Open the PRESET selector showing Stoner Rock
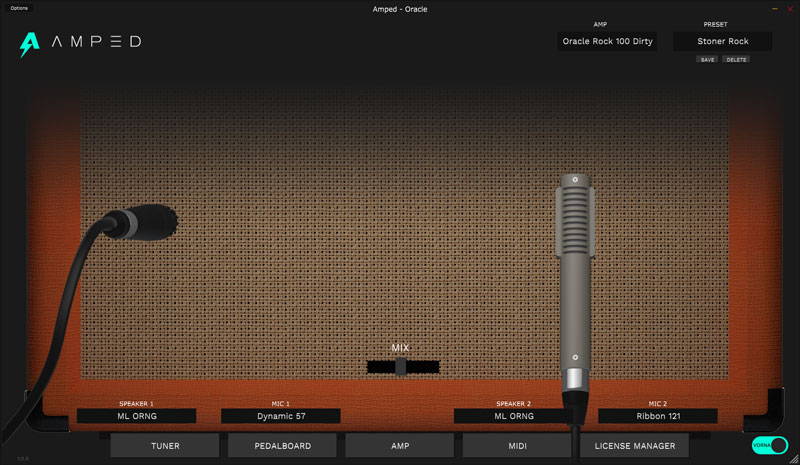800x465 pixels. [722, 41]
